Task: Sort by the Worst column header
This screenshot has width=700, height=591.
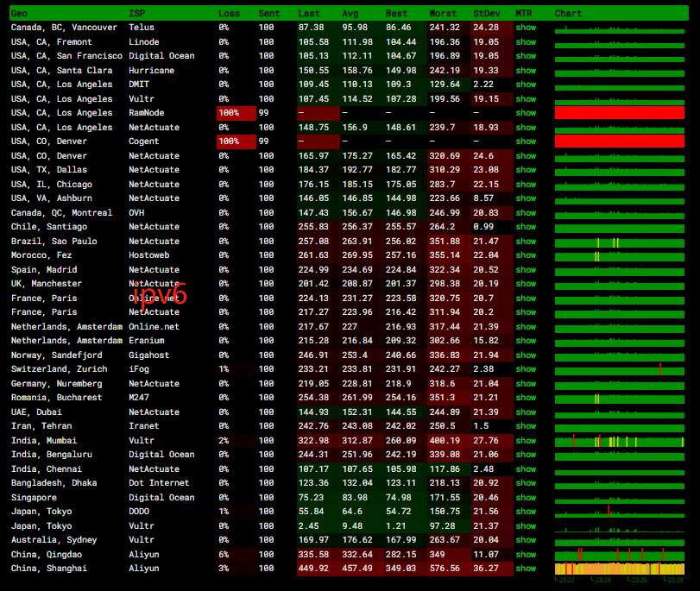Action: tap(443, 14)
